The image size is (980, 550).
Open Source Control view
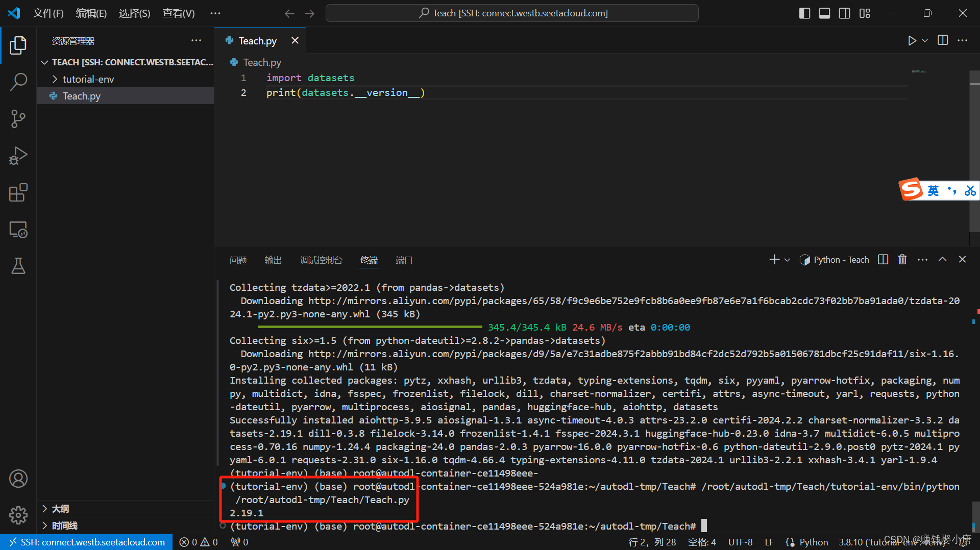(x=18, y=118)
